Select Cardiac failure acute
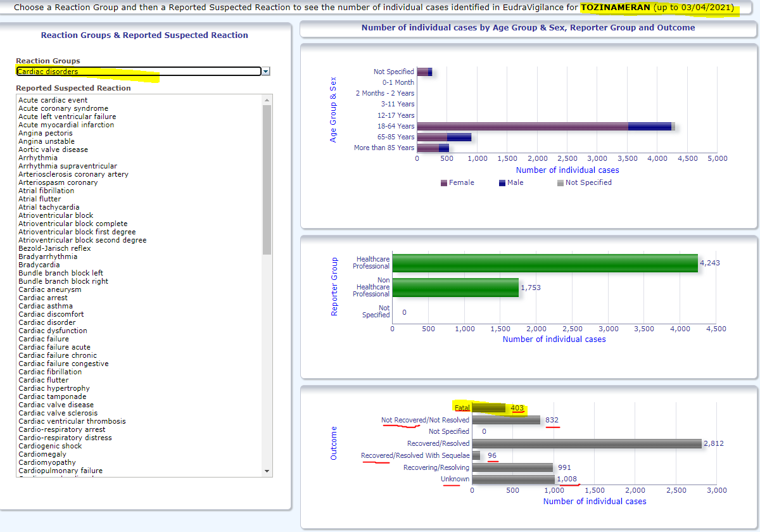Image resolution: width=760 pixels, height=532 pixels. [54, 347]
